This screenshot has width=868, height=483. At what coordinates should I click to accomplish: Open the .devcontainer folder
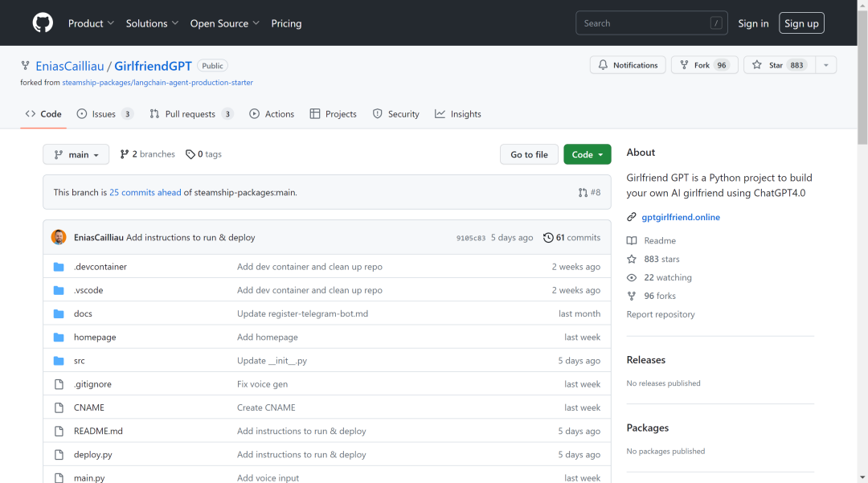pyautogui.click(x=100, y=267)
